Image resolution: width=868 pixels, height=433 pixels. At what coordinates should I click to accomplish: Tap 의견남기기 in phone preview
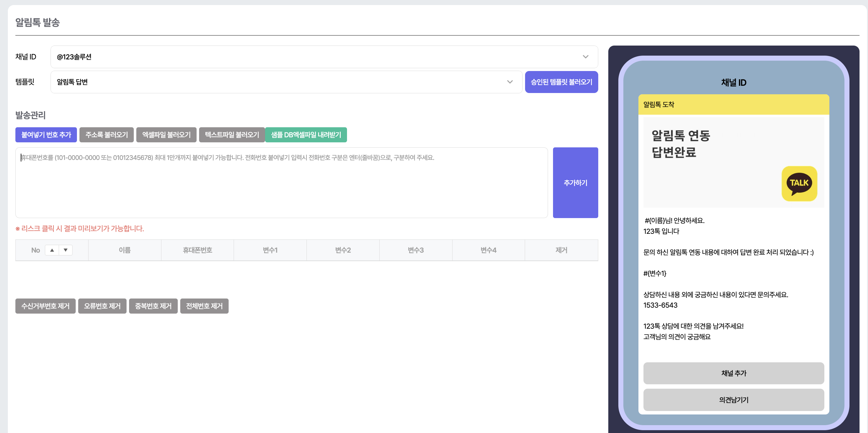point(733,400)
